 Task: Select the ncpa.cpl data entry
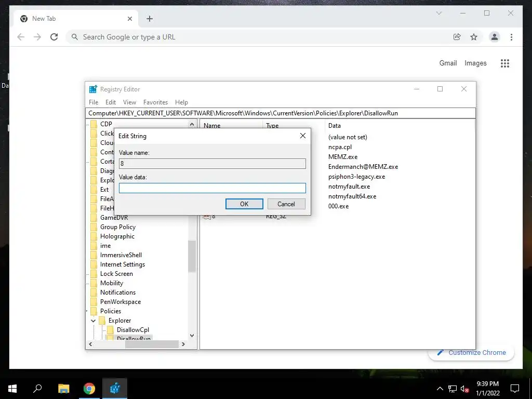click(340, 147)
